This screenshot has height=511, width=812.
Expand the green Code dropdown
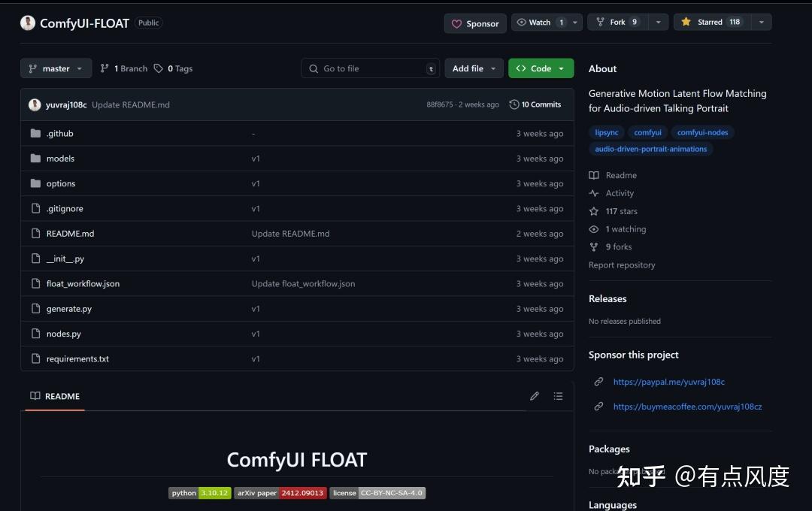coord(541,68)
